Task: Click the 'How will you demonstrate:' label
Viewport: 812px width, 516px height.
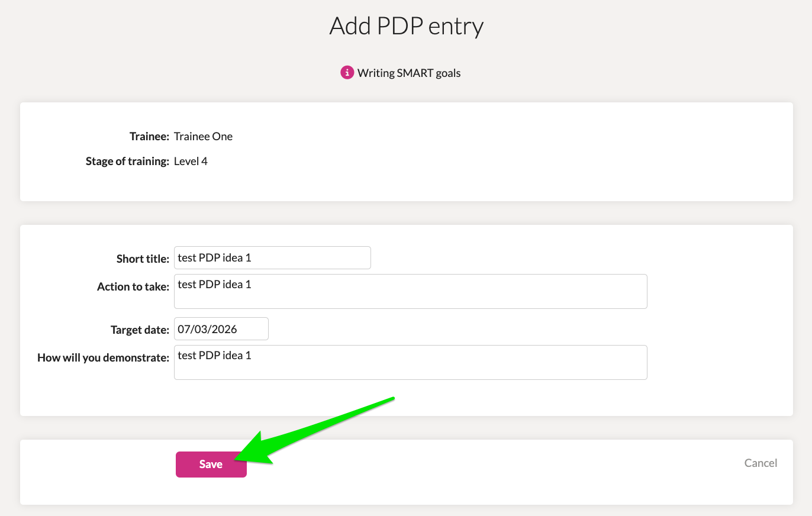Action: (x=103, y=357)
